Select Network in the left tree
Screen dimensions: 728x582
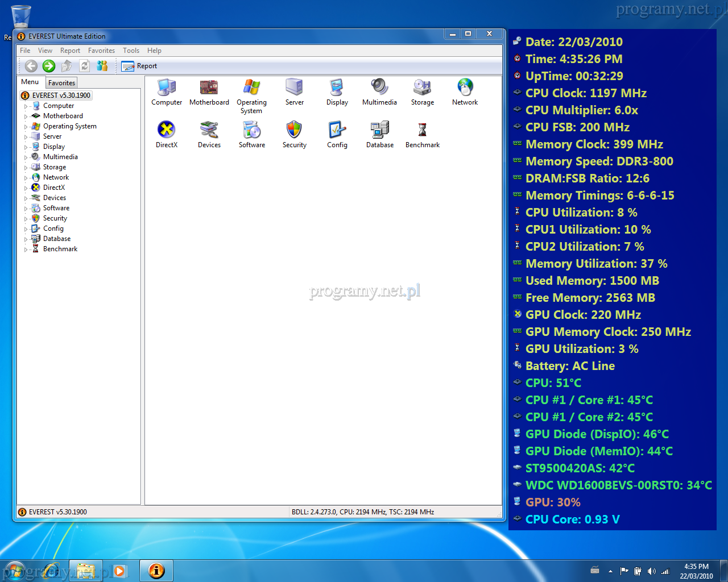[56, 177]
